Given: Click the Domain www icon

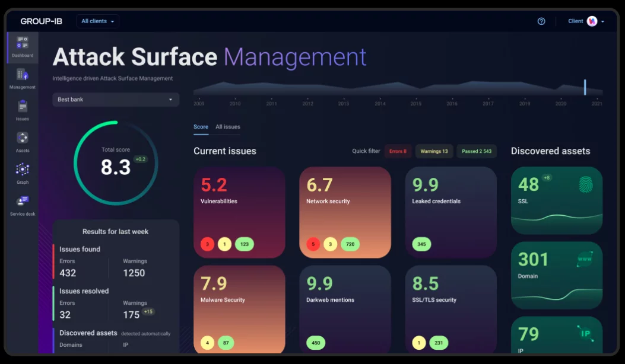Looking at the screenshot, I should 585,259.
